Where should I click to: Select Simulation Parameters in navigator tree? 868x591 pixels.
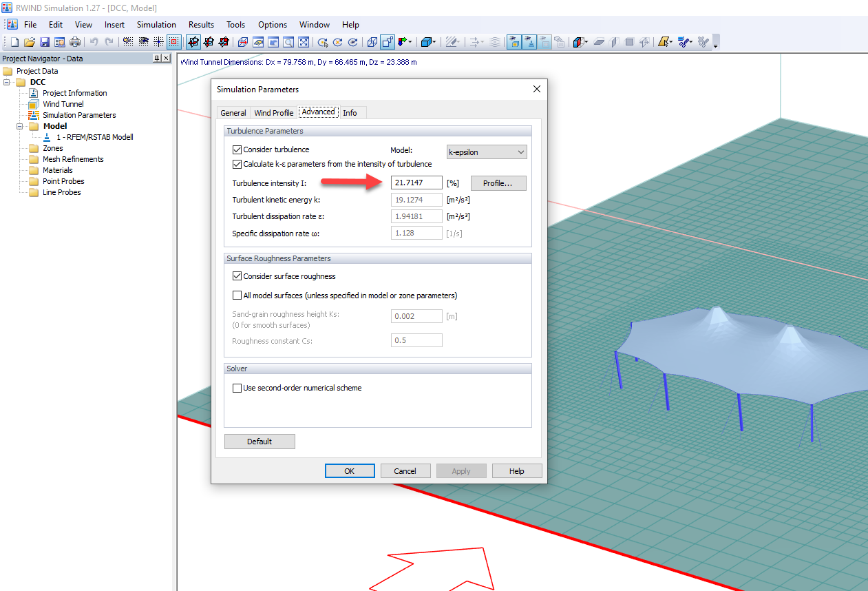pyautogui.click(x=79, y=115)
